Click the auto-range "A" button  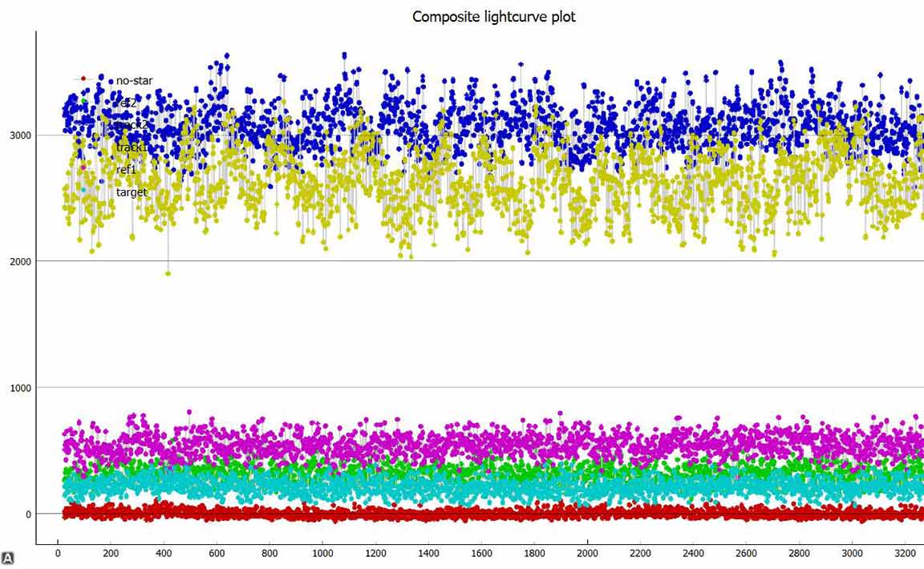tap(7, 558)
